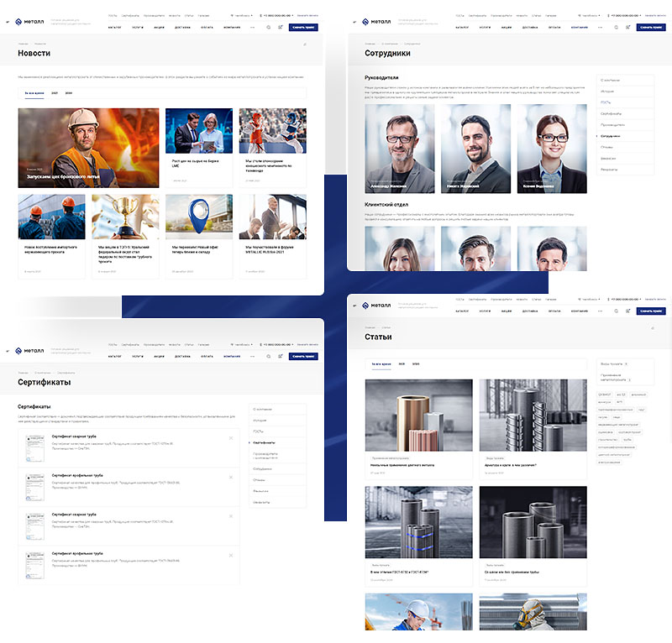Expand the three-dots menu on the Статьи page navbar
The image size is (672, 643).
click(599, 311)
